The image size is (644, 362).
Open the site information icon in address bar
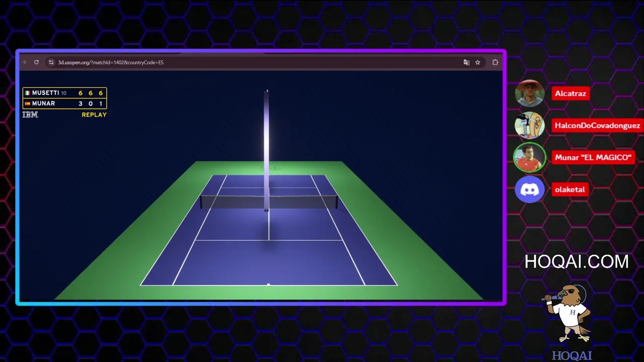pos(51,62)
